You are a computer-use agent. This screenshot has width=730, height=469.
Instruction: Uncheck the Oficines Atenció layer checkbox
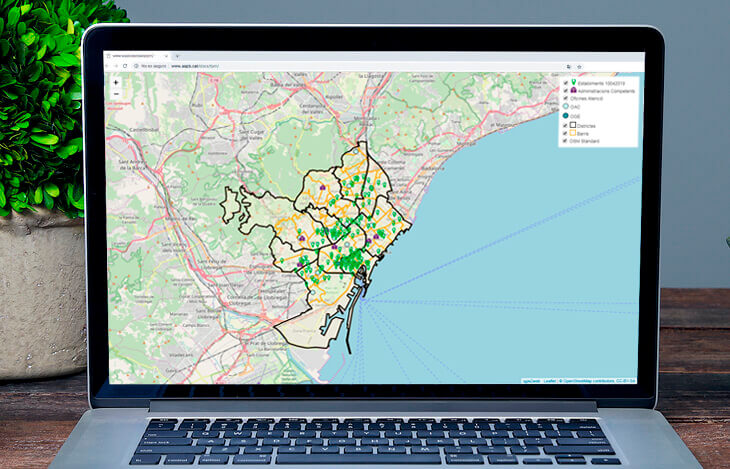(565, 99)
